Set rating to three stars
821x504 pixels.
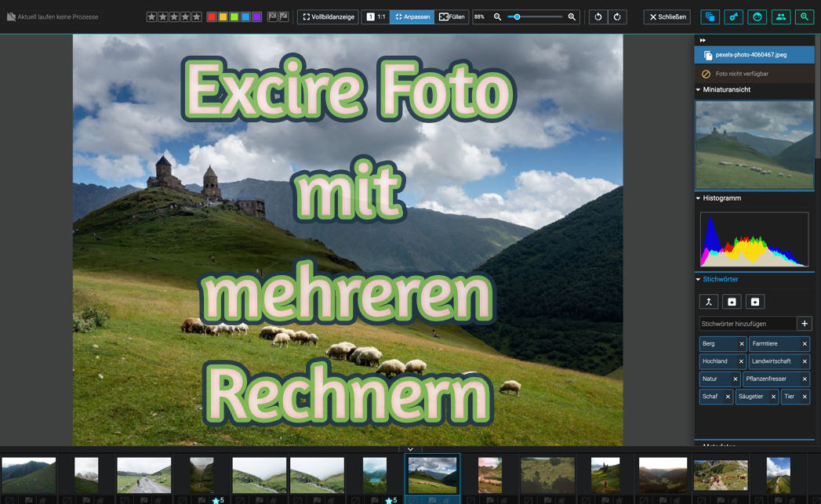click(174, 16)
